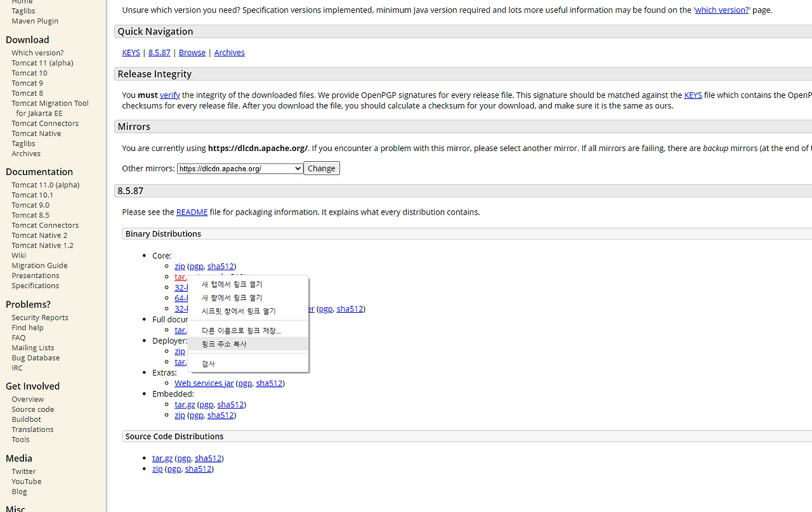Open Archives link in Quick Navigation
Viewport: 812px width, 512px height.
pos(230,53)
